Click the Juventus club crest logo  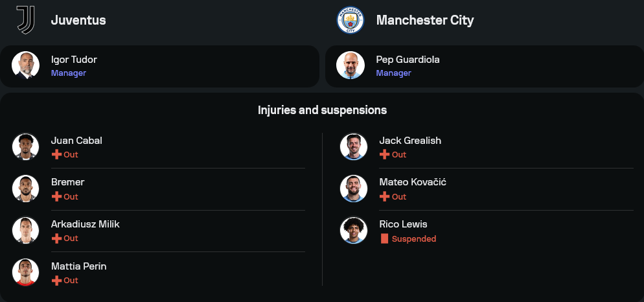[x=26, y=20]
